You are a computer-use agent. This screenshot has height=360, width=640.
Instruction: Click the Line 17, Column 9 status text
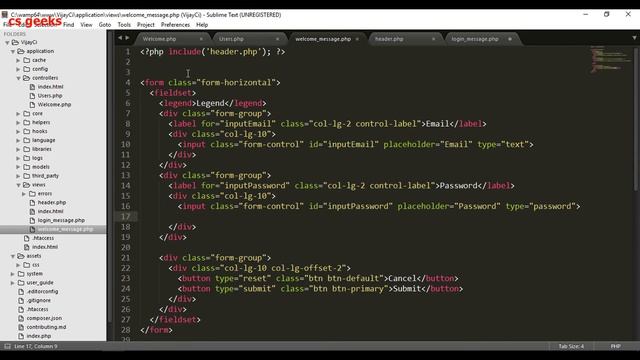pyautogui.click(x=36, y=346)
